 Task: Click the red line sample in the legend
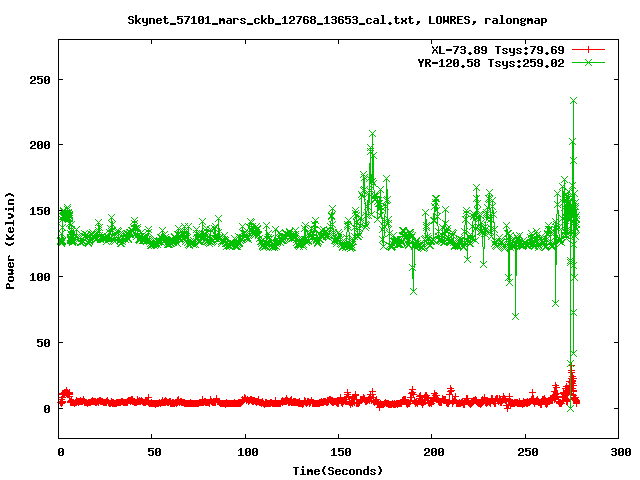588,50
